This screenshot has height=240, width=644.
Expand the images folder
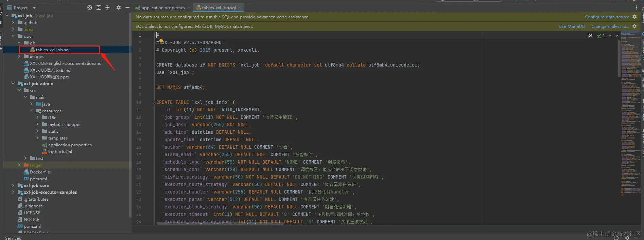click(19, 56)
